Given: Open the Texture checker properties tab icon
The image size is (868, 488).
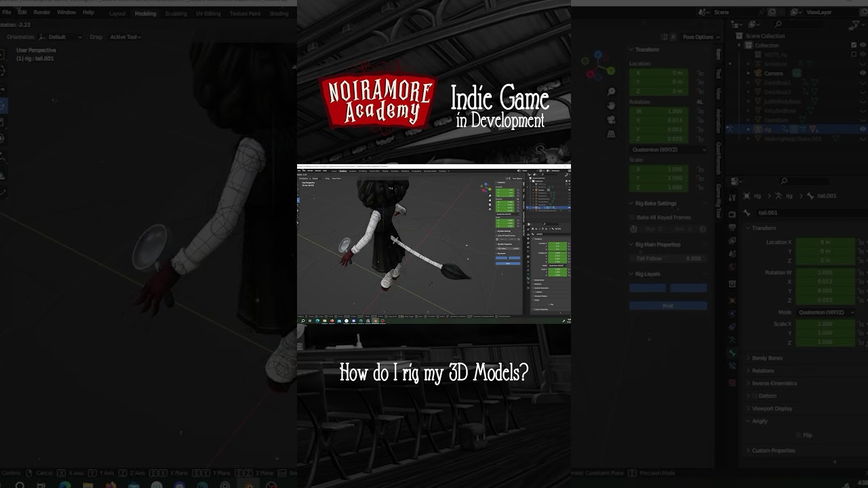Looking at the screenshot, I should (x=732, y=383).
